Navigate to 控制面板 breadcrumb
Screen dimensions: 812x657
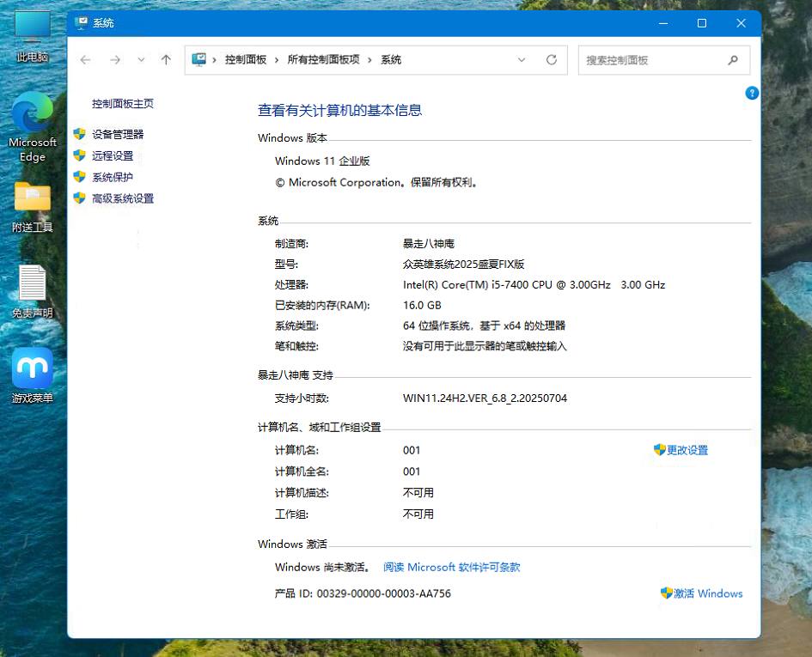click(x=246, y=60)
